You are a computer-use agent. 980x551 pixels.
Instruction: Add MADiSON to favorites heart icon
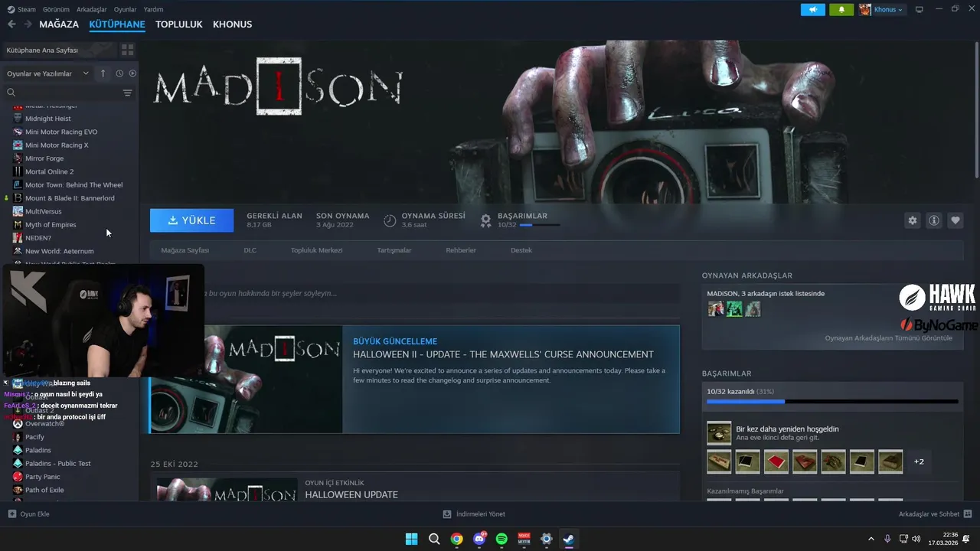click(955, 220)
